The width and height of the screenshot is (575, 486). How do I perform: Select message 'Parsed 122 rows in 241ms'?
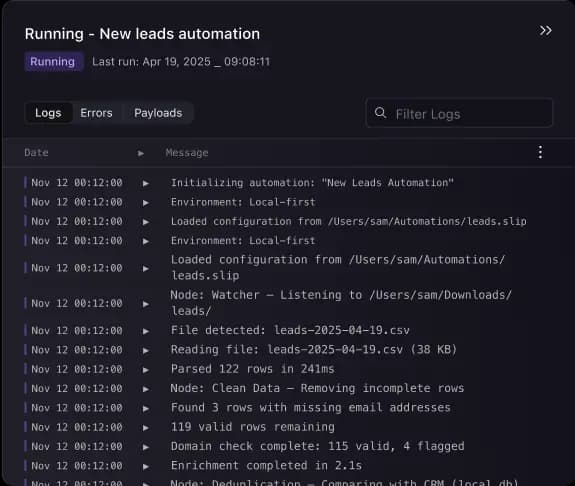tap(252, 369)
